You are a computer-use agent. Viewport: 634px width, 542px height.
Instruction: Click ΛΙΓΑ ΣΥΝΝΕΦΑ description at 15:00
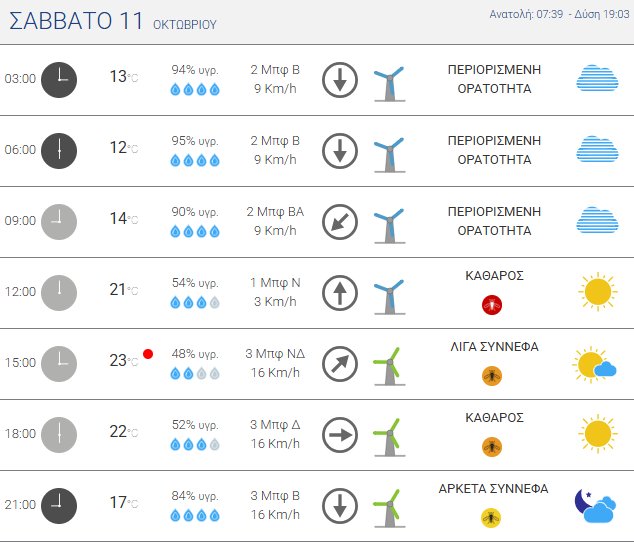(494, 347)
